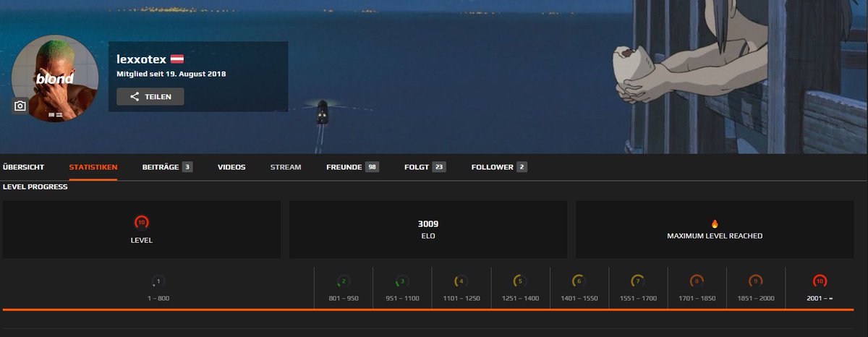
Task: Click the LEVEL label under the badge
Action: (142, 240)
